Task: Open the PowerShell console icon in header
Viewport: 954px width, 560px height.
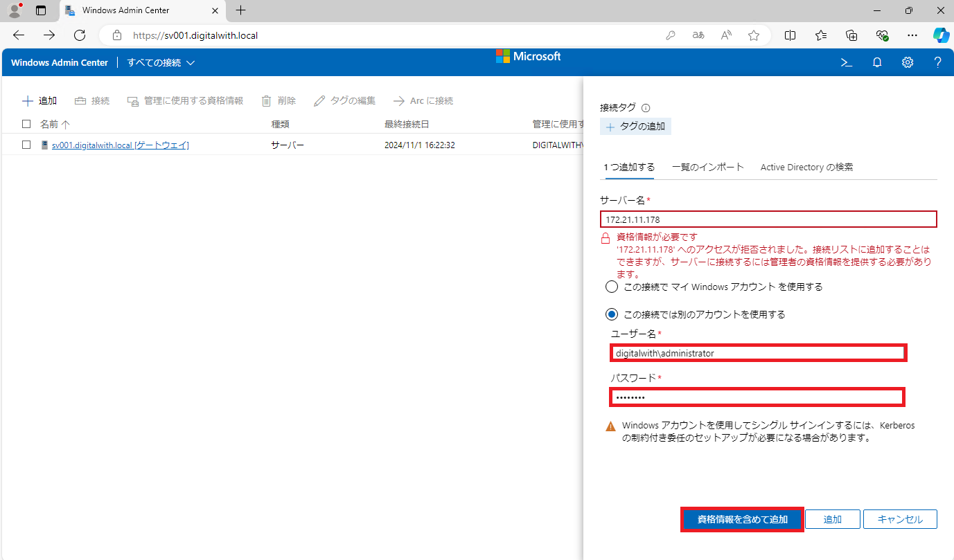Action: (846, 62)
